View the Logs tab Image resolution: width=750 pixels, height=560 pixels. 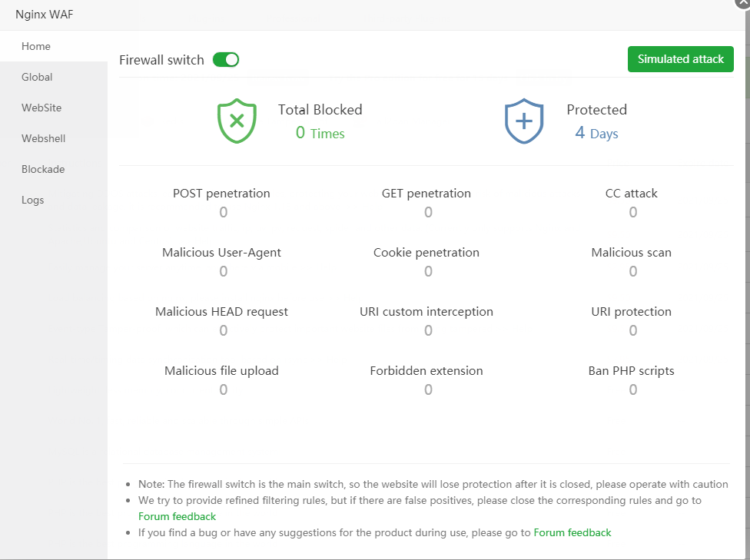[33, 200]
